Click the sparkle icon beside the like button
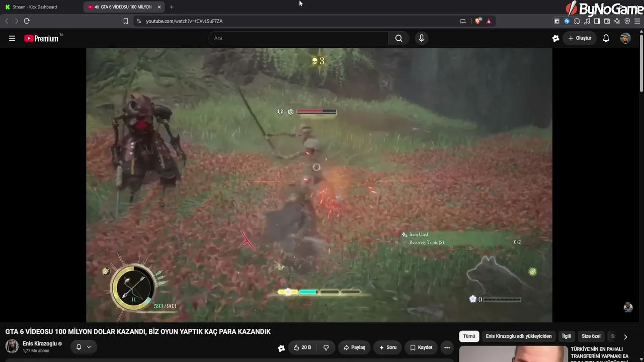Screen dimensions: 644x362 pos(281,347)
